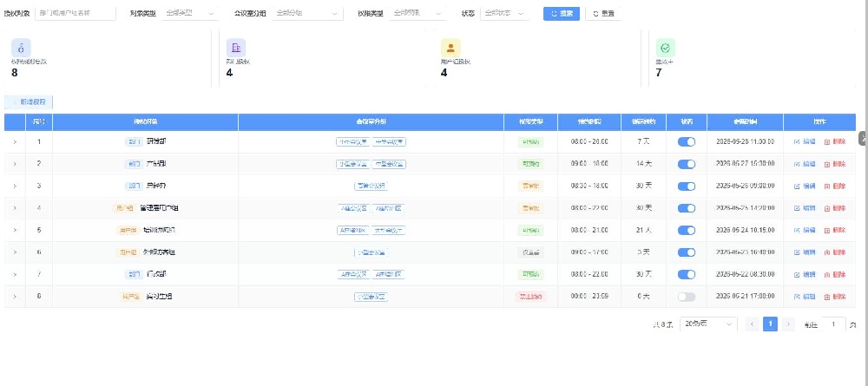
Task: Click the timestamp 2026-05-21 17:00:00
Action: coord(745,297)
